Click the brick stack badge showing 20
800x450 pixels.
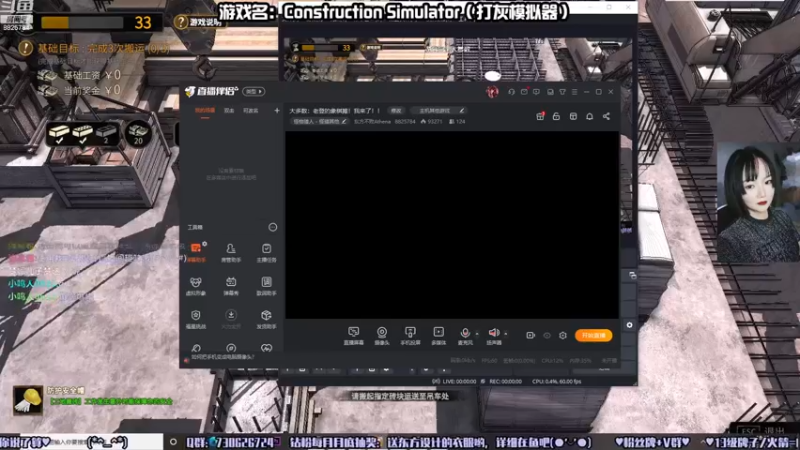[x=138, y=134]
